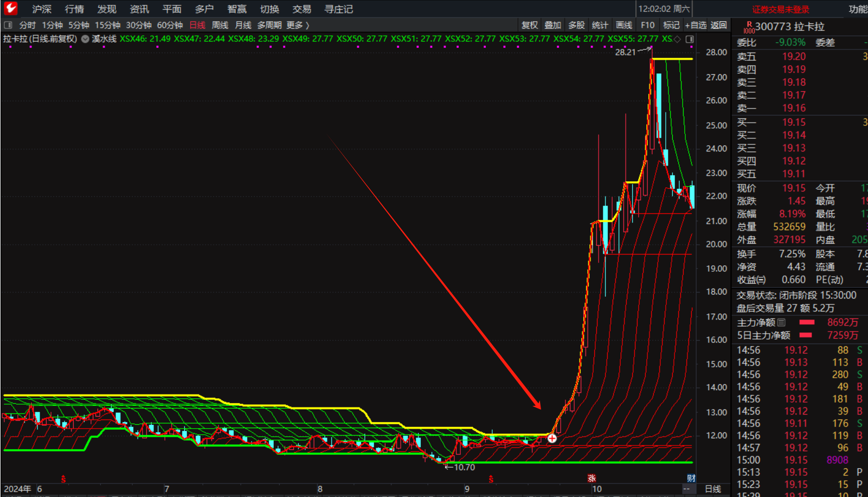The width and height of the screenshot is (868, 497).
Task: Open the 溪水线 indicator dropdown arrow
Action: coord(85,39)
